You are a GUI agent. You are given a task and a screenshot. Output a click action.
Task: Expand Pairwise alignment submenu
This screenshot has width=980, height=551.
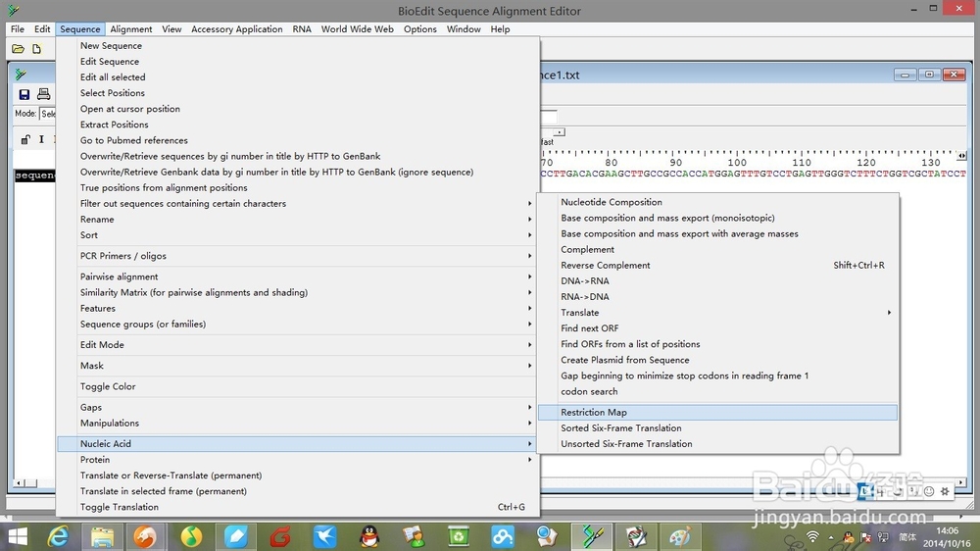point(298,276)
